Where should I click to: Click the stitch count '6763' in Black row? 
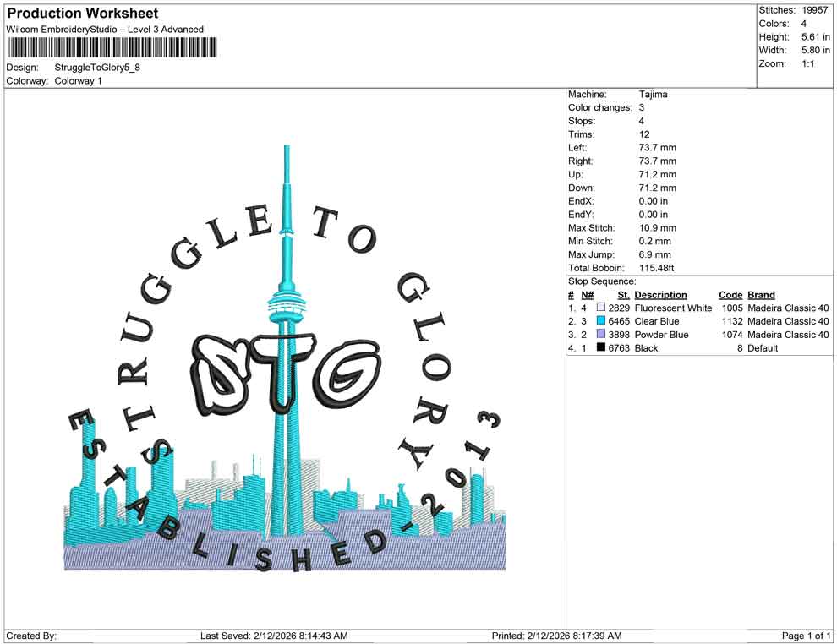619,348
